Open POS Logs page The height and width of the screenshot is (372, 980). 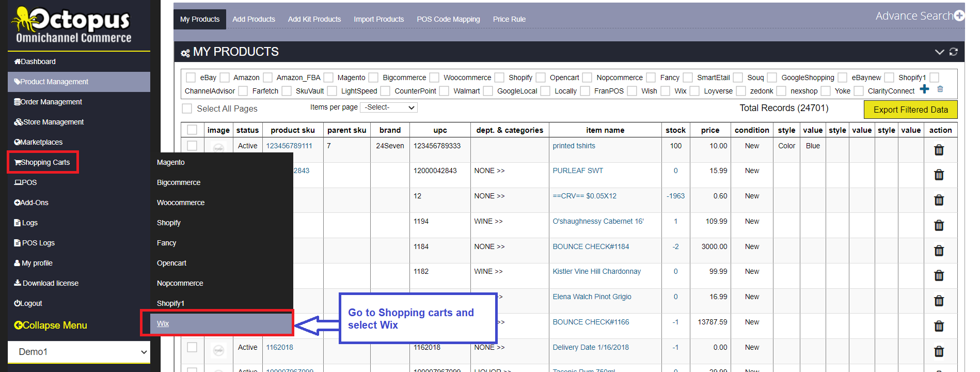35,243
